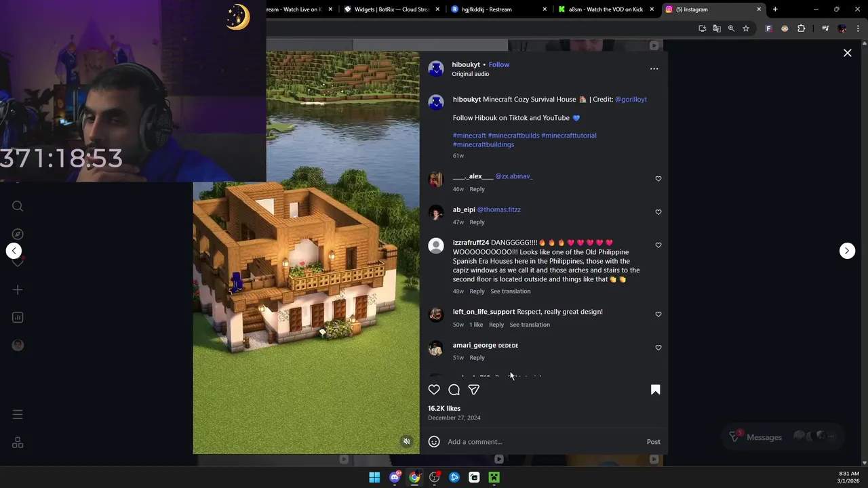Open the Chrome three-dot menu
868x488 pixels.
(x=858, y=28)
